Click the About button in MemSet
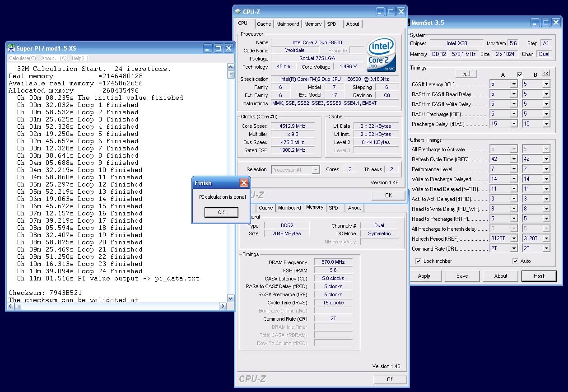Screen dimensions: 568x392 (x=500, y=276)
